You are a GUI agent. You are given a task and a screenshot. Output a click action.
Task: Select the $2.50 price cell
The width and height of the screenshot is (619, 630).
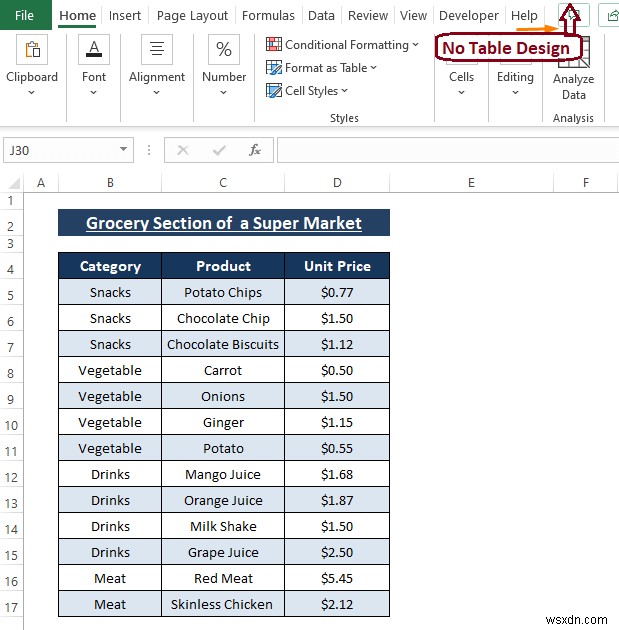click(x=337, y=552)
